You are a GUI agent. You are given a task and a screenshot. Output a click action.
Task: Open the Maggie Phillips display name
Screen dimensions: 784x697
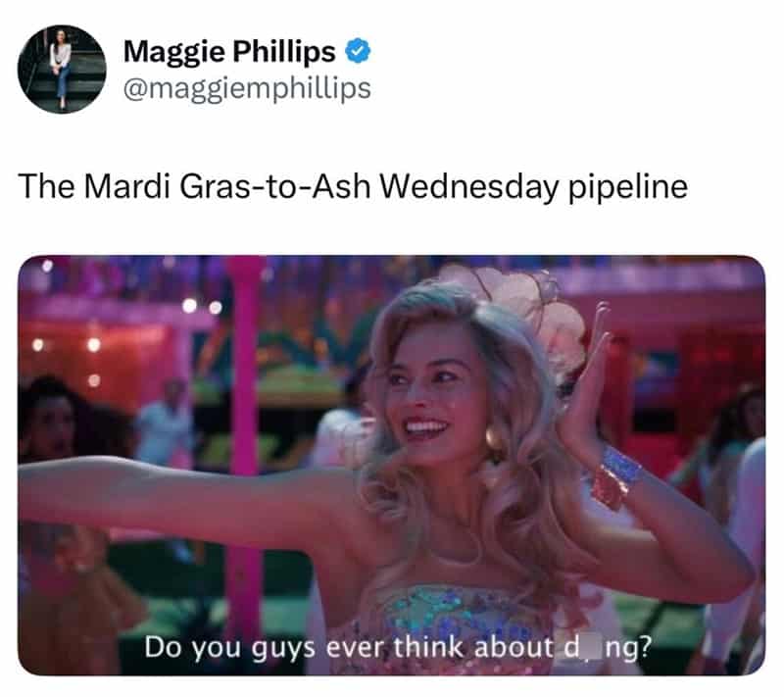229,52
